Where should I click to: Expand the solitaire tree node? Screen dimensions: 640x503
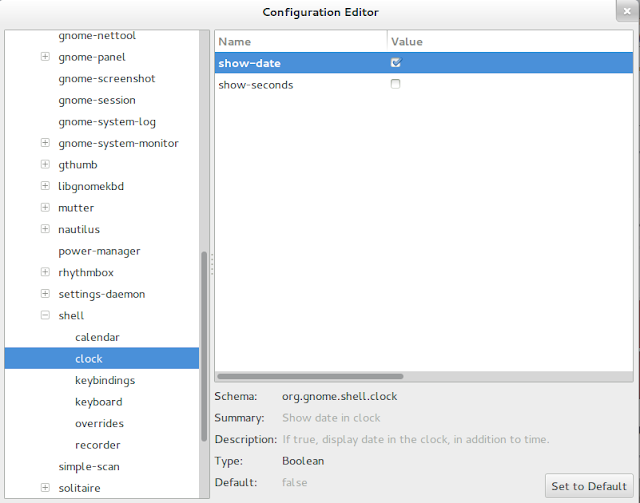click(x=45, y=487)
